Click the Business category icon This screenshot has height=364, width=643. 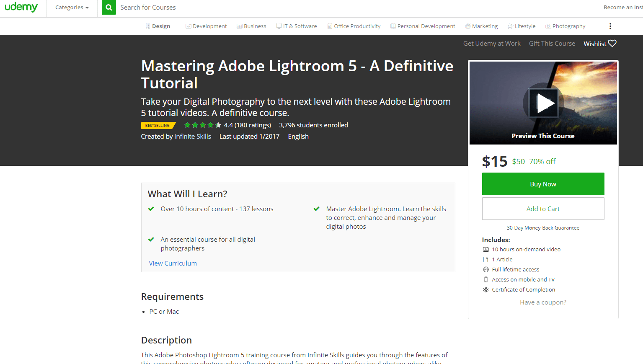pos(240,26)
